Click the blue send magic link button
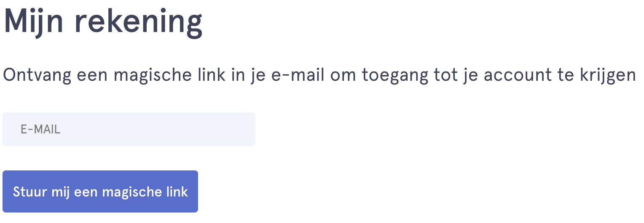Screen dimensions: 644x223 click(x=100, y=191)
